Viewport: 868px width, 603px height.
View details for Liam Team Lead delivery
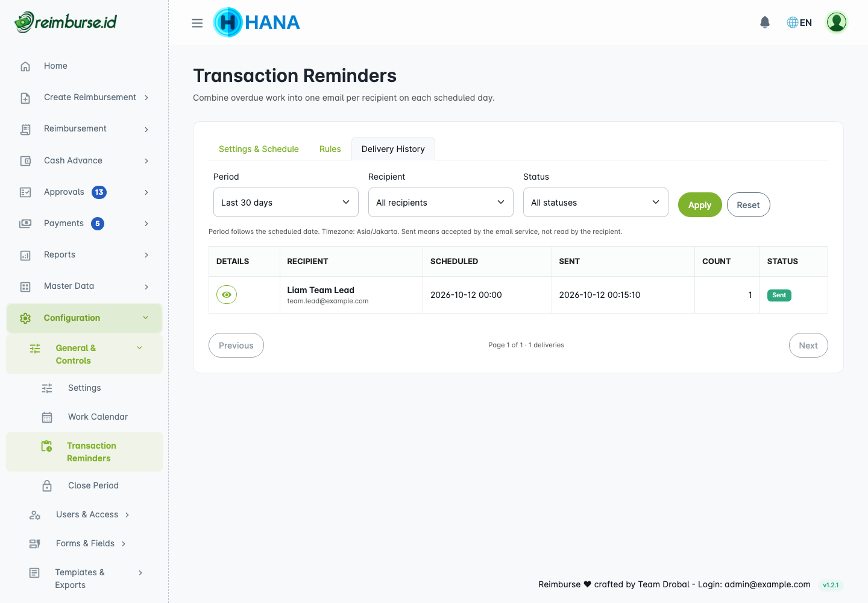pyautogui.click(x=227, y=295)
